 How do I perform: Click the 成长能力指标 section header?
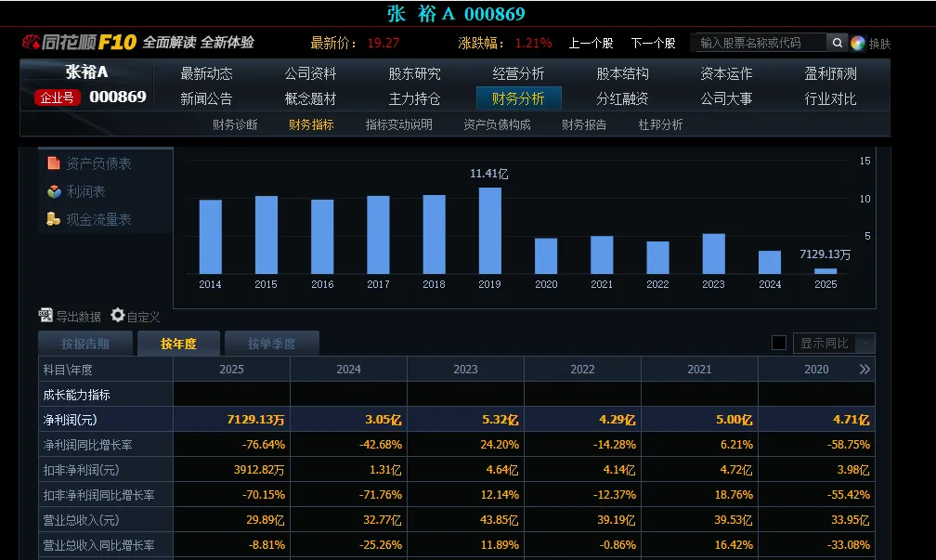[x=76, y=395]
